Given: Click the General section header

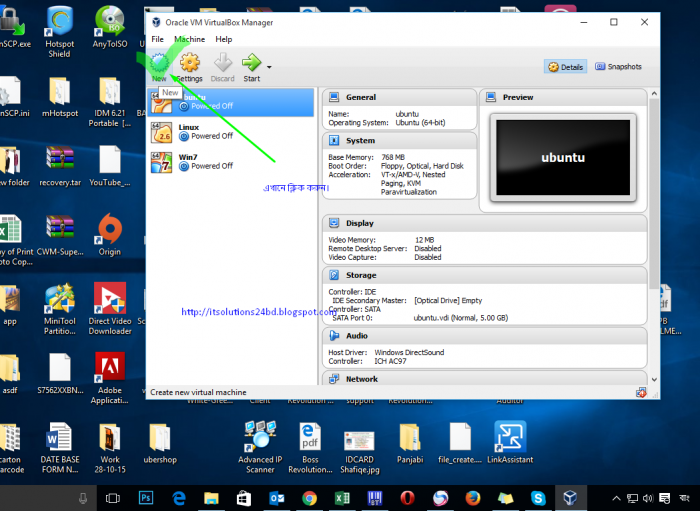Looking at the screenshot, I should click(399, 97).
